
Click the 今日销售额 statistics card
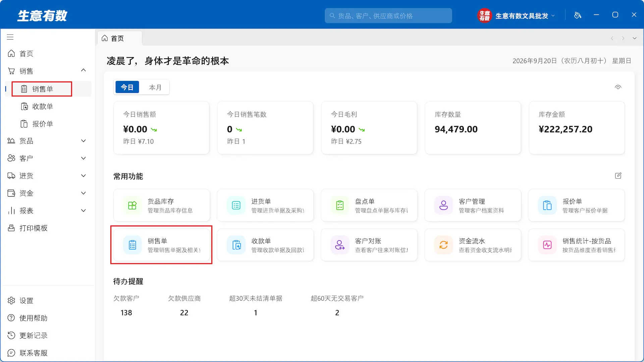click(x=161, y=128)
